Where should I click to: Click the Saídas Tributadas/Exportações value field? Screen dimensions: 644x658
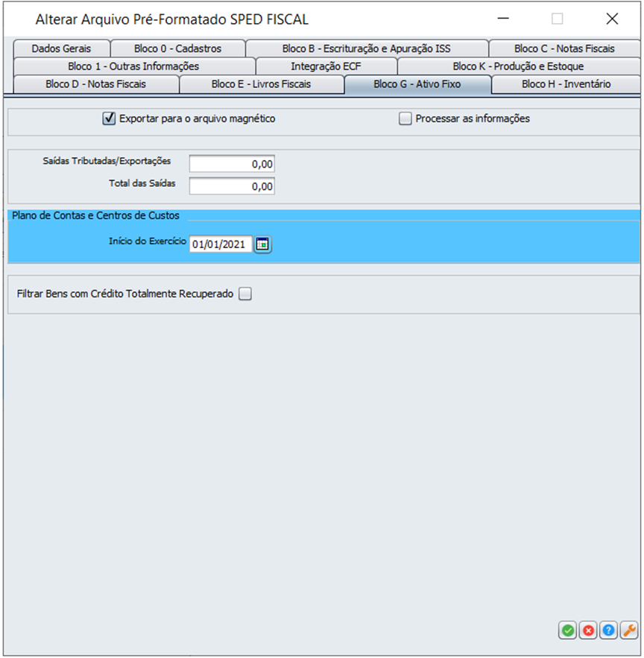click(232, 164)
